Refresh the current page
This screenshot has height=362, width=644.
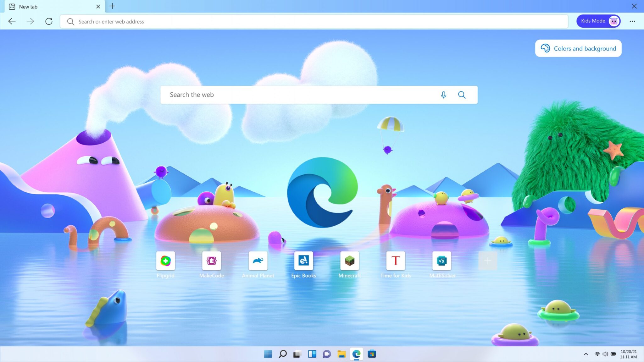point(49,21)
